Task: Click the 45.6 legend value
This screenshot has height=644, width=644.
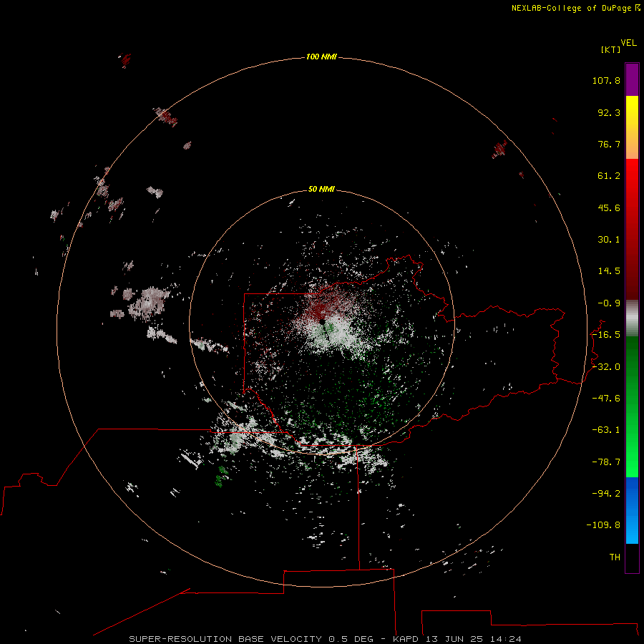Action: click(x=609, y=208)
